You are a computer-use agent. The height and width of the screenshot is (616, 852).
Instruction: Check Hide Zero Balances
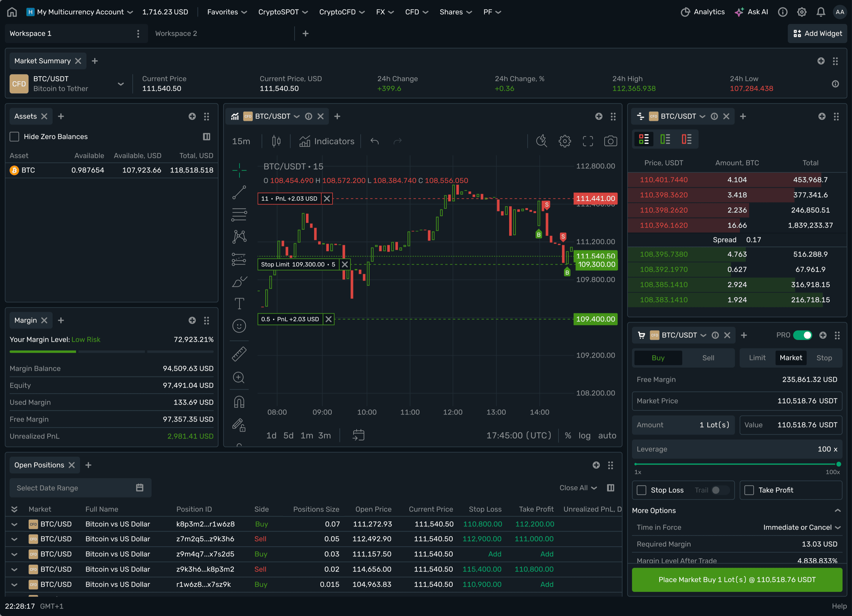tap(14, 137)
